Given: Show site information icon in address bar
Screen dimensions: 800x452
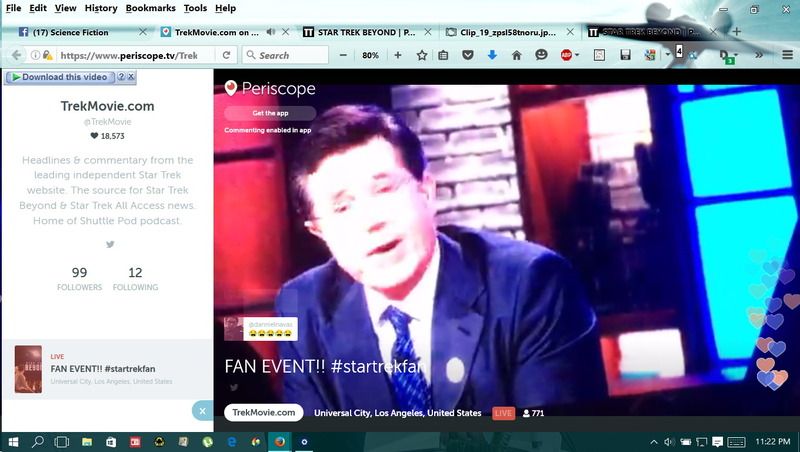Looking at the screenshot, I should pos(35,55).
